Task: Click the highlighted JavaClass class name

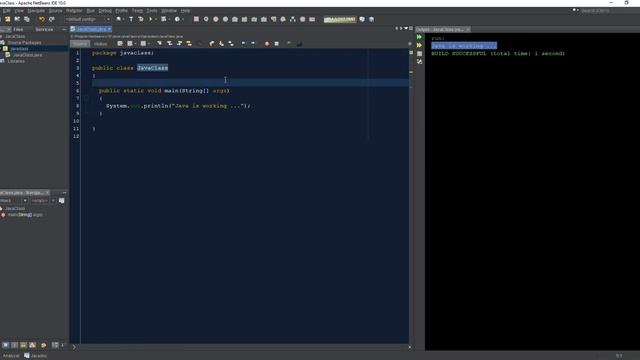Action: [152, 68]
